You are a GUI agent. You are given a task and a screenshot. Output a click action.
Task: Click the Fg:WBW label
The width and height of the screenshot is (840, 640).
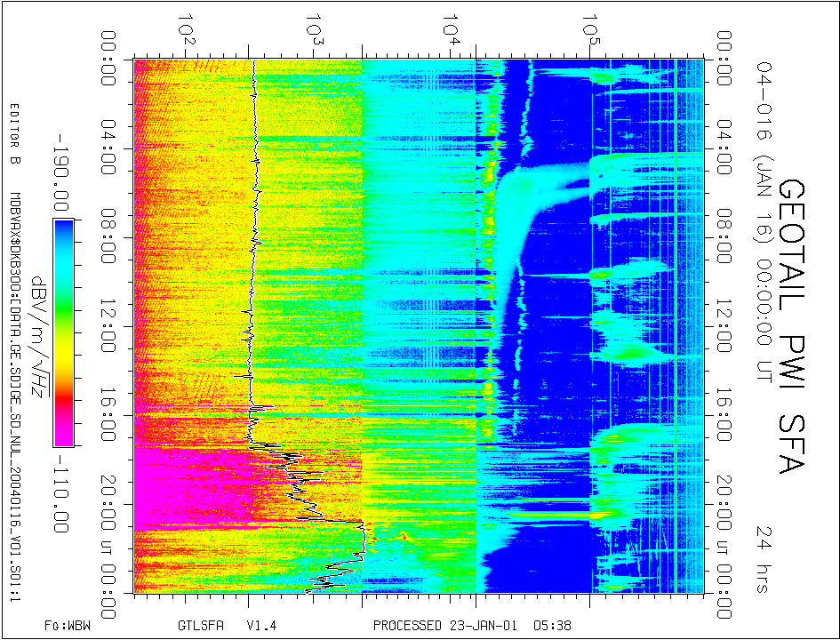(68, 625)
